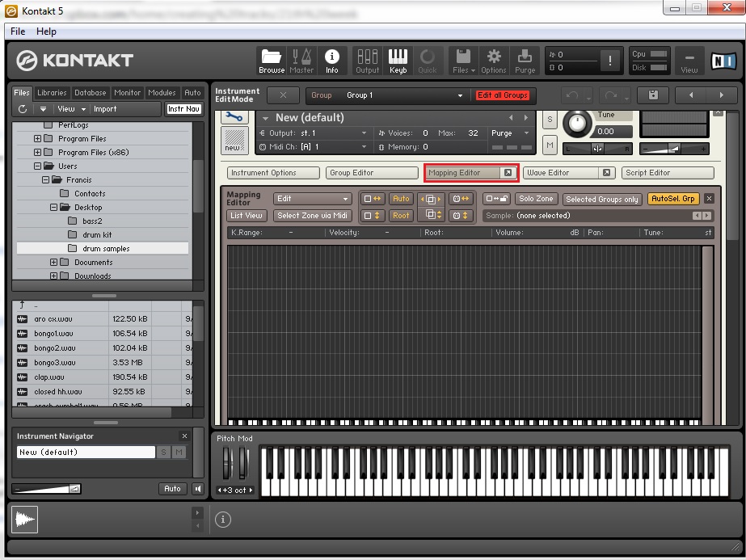Open the Output section icon
746x560 pixels.
367,61
